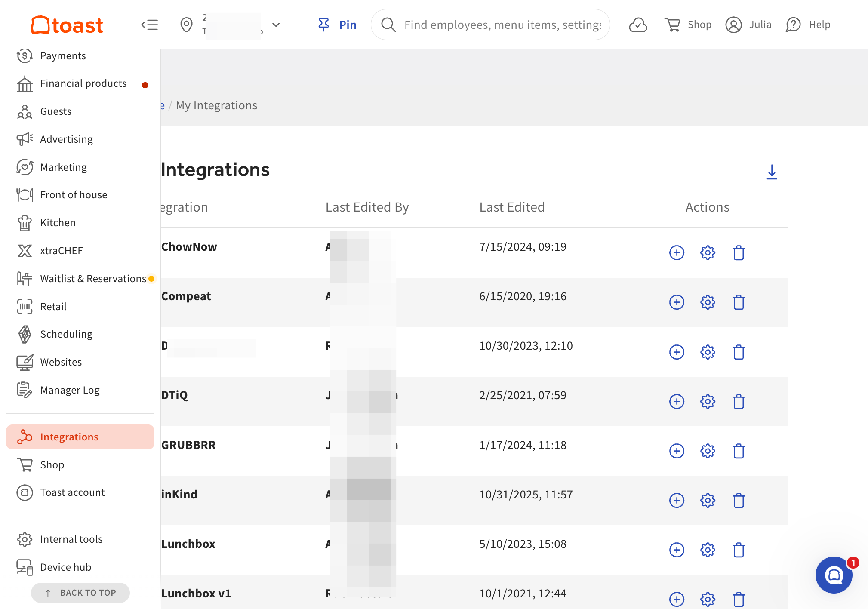Open inKind integration settings gear
This screenshot has width=868, height=609.
[x=708, y=501]
